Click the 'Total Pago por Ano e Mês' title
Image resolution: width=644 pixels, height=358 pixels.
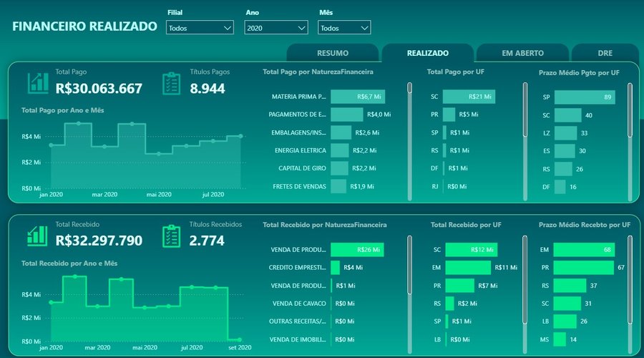63,110
